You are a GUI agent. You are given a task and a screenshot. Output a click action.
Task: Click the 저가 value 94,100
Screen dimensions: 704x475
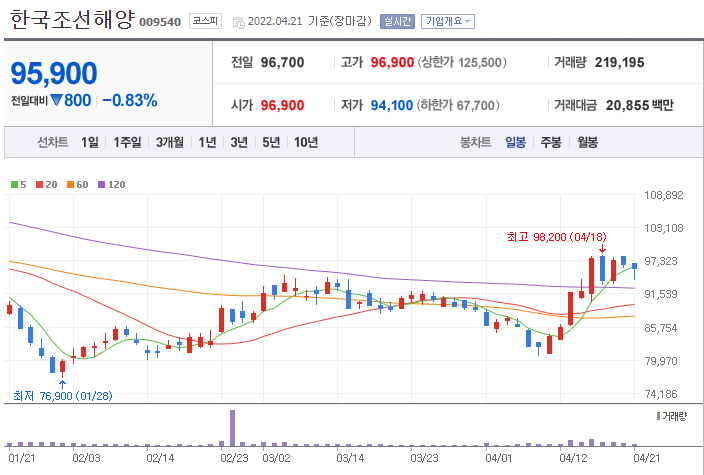pyautogui.click(x=392, y=106)
